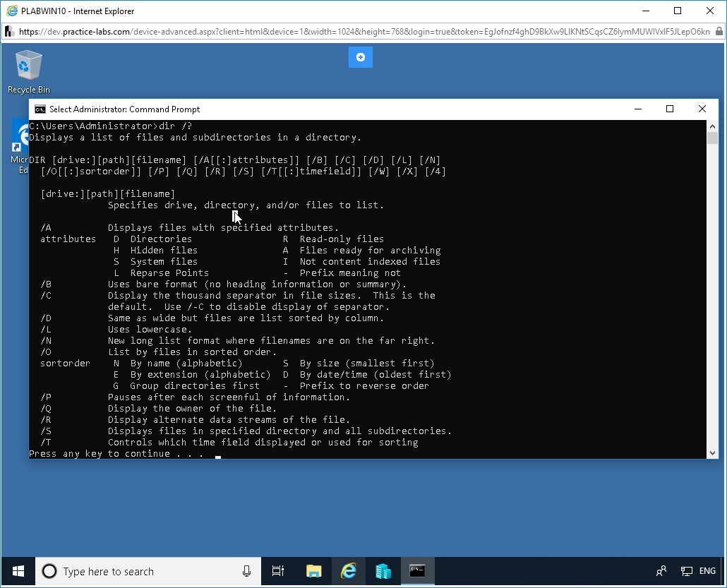Click 'Display alternate data streams' line
The image size is (727, 588).
229,420
